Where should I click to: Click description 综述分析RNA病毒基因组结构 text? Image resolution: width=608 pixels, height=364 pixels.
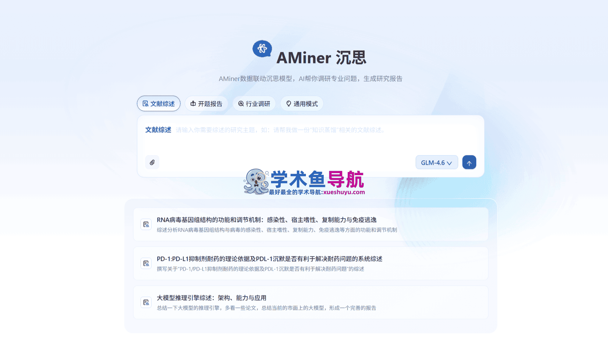coord(277,230)
